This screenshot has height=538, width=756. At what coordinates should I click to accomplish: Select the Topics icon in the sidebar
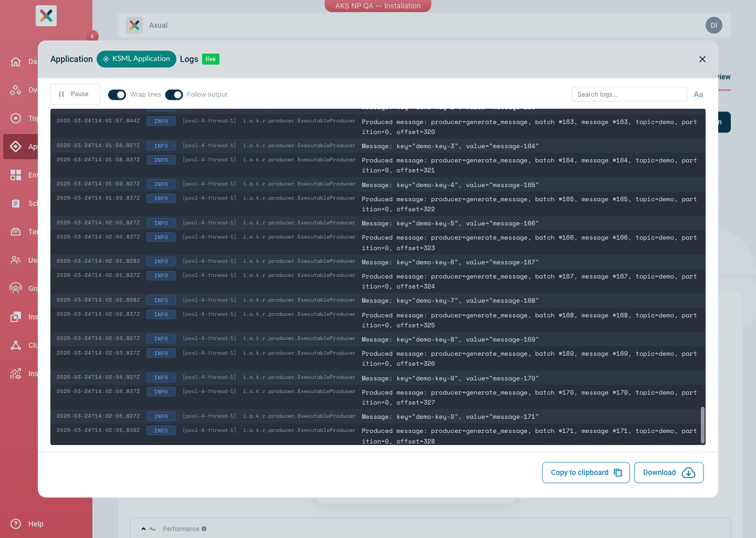point(16,118)
